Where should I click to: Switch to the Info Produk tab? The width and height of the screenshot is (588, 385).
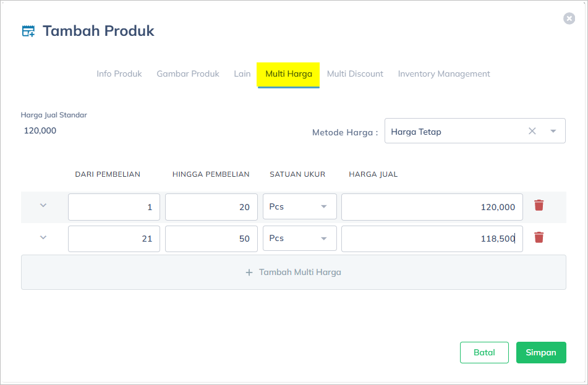pyautogui.click(x=119, y=74)
